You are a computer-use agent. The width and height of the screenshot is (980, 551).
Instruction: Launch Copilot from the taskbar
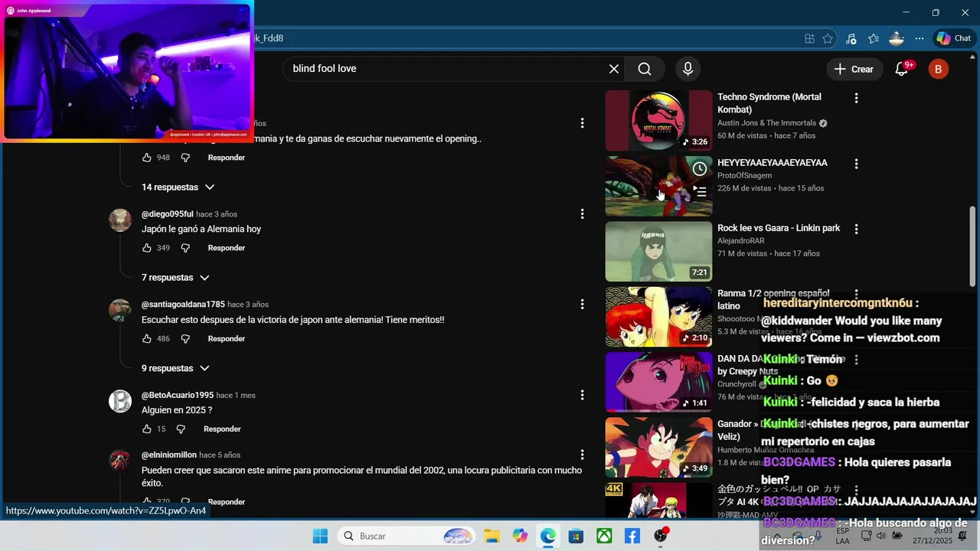coord(521,536)
